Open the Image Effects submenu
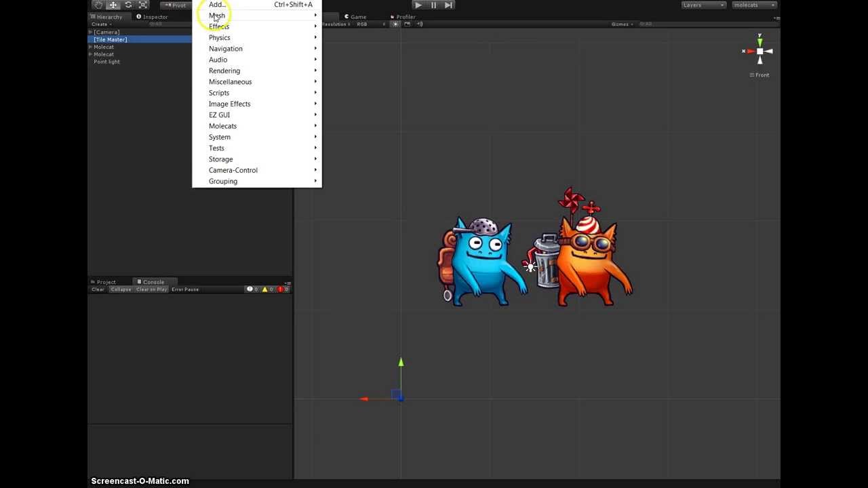The width and height of the screenshot is (868, 488). click(256, 104)
